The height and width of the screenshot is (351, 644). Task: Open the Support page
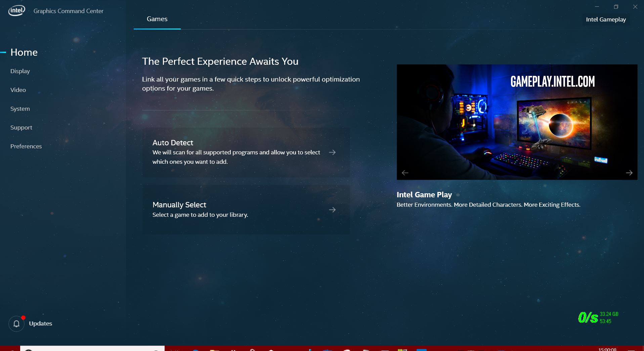tap(21, 128)
